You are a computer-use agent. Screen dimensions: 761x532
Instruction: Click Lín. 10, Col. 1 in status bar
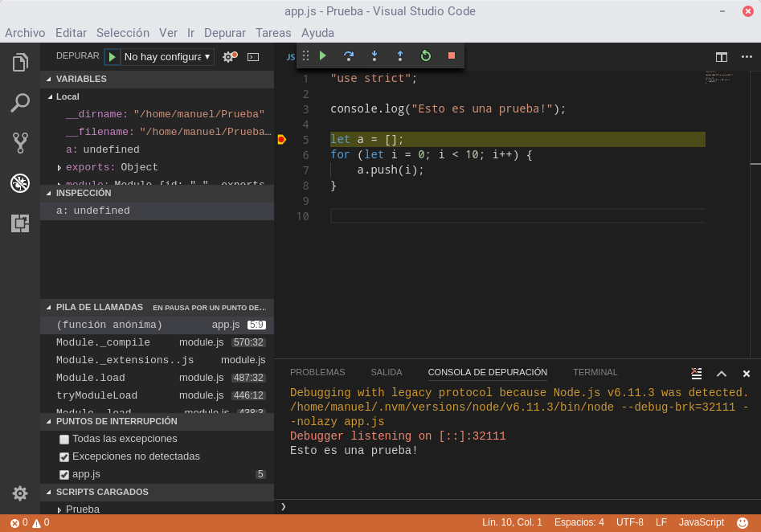(x=512, y=523)
